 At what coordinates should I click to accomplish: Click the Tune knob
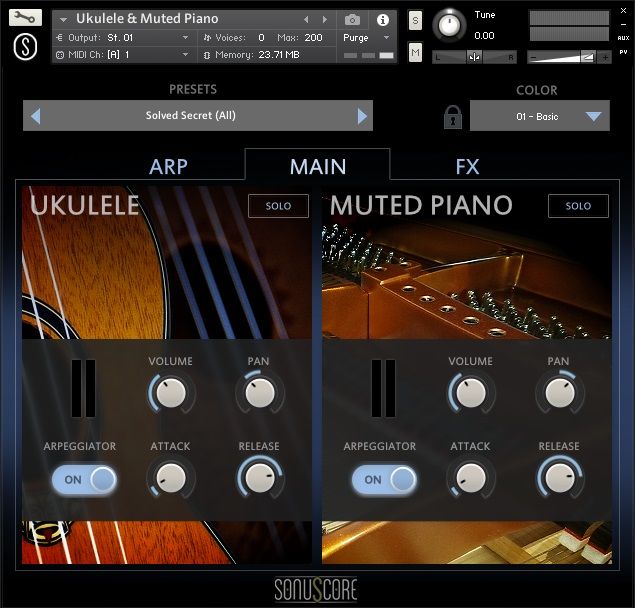coord(449,25)
